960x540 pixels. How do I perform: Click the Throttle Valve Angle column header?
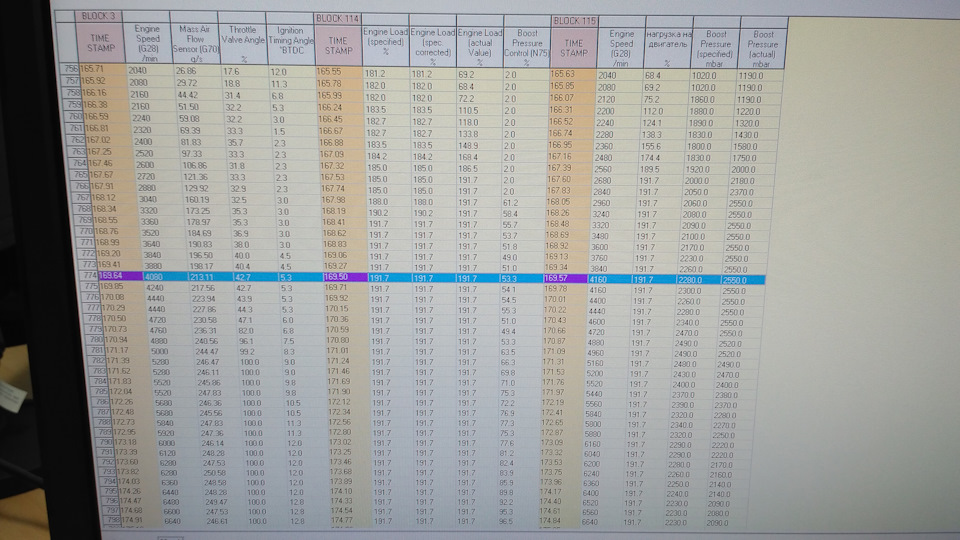point(242,43)
